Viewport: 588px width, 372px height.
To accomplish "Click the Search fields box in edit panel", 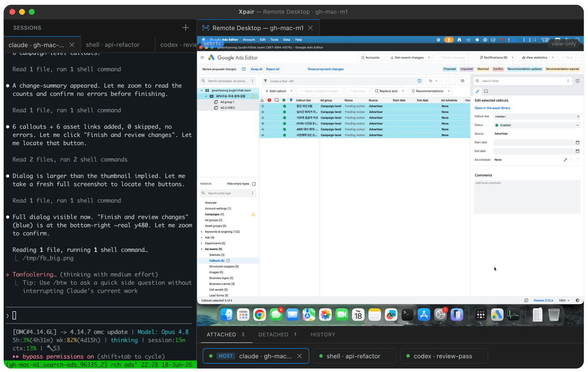I will click(522, 81).
